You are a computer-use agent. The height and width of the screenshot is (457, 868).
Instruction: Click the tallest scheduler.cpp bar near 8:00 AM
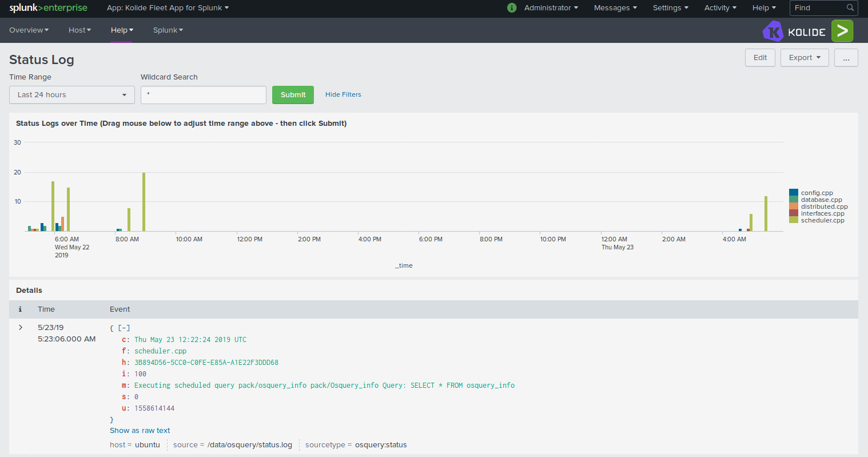144,202
